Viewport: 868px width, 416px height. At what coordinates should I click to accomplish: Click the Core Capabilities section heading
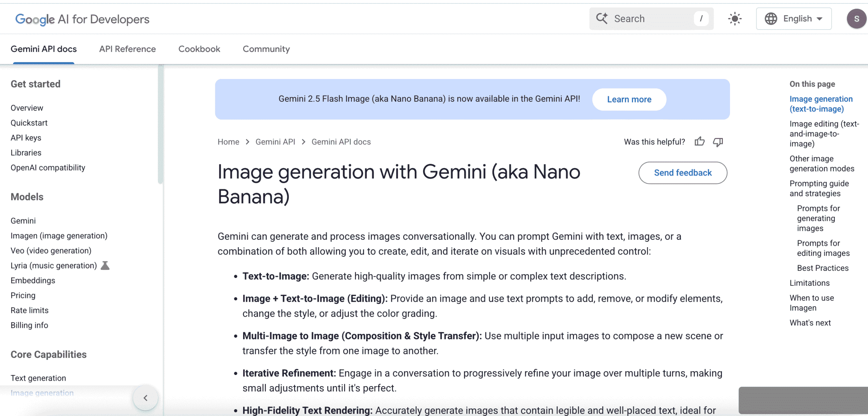[x=48, y=354]
